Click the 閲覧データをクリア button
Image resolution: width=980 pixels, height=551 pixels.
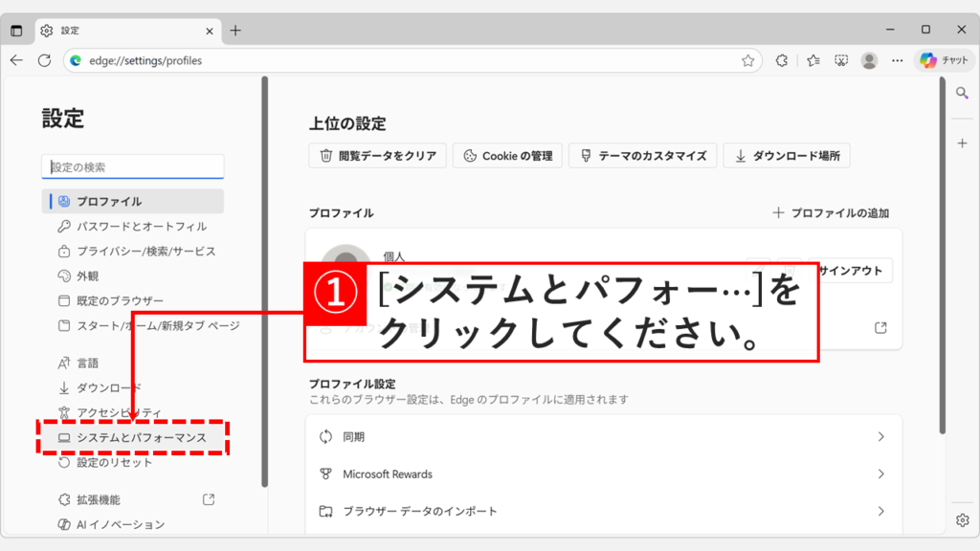[x=377, y=155]
